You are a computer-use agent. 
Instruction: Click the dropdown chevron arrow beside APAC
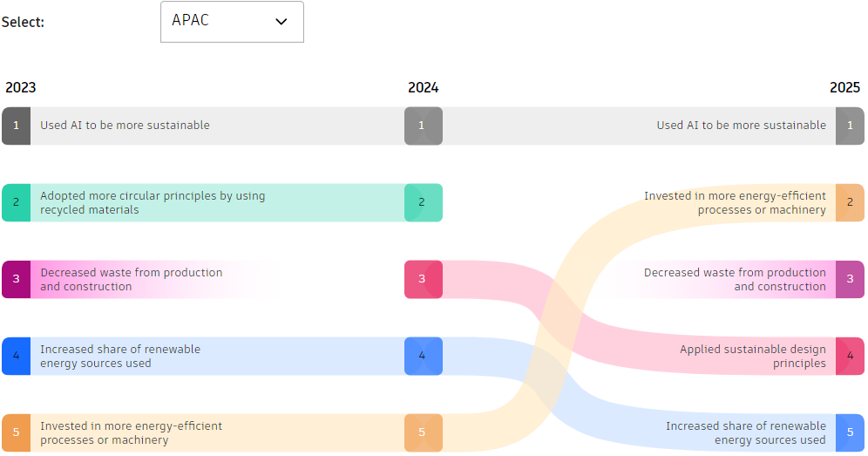click(281, 22)
